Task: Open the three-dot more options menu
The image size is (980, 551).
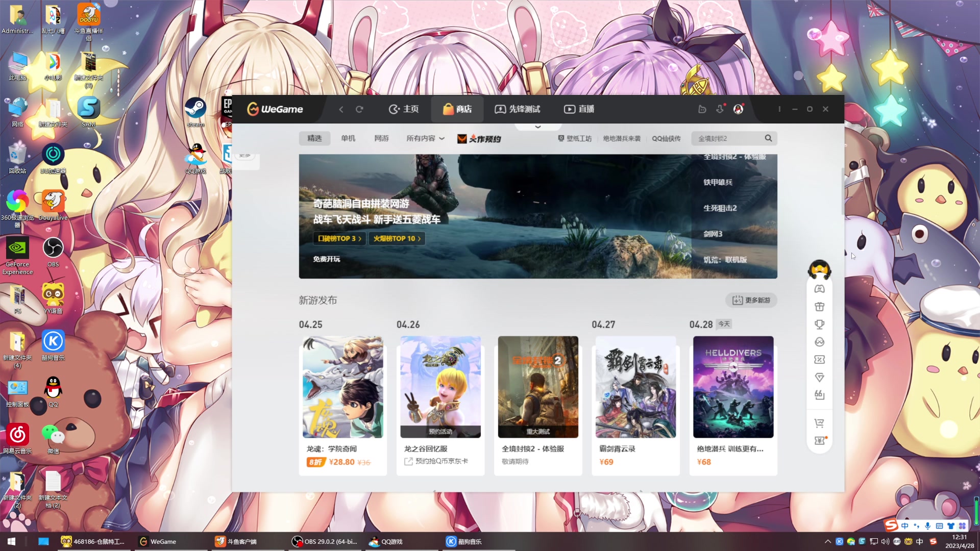Action: point(779,109)
